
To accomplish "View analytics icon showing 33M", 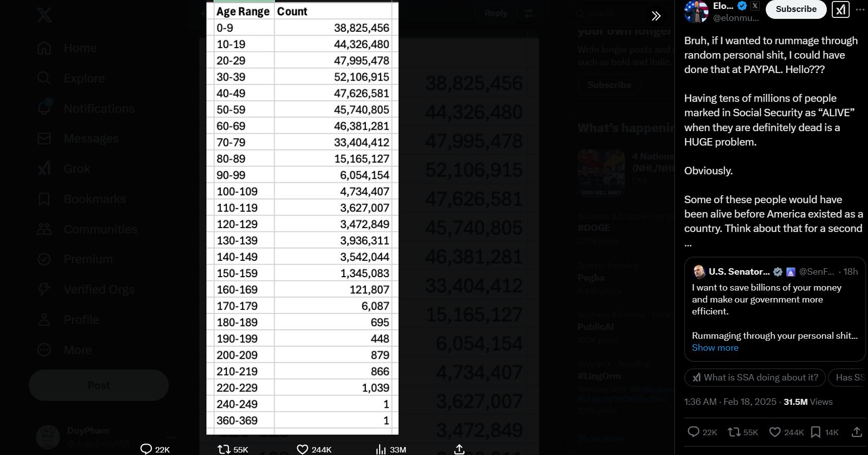I will pos(381,450).
